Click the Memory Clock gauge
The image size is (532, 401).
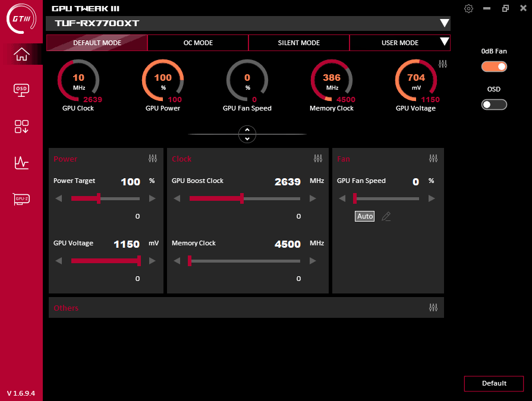[x=332, y=81]
